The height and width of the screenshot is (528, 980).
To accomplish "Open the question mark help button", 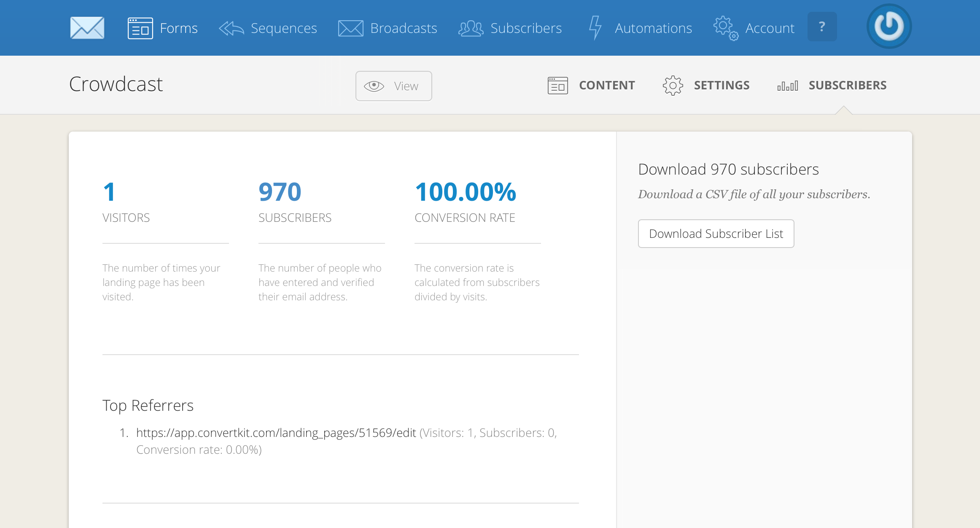I will click(x=822, y=27).
